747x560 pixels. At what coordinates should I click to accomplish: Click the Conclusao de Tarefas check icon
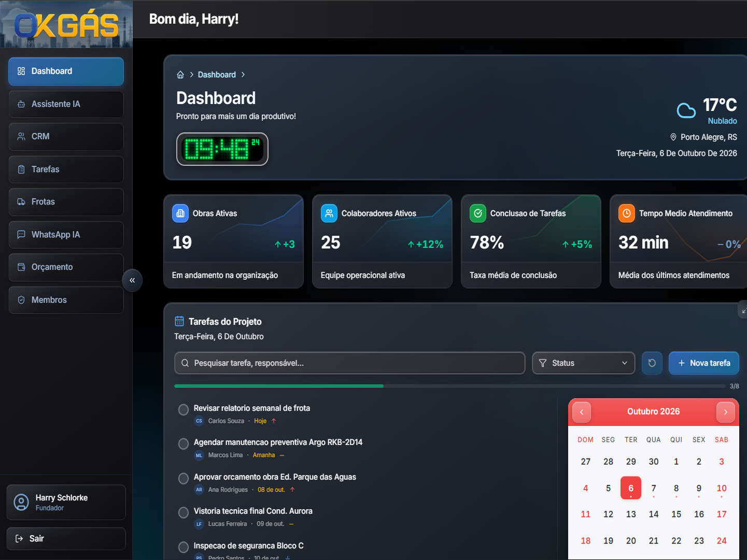(478, 213)
